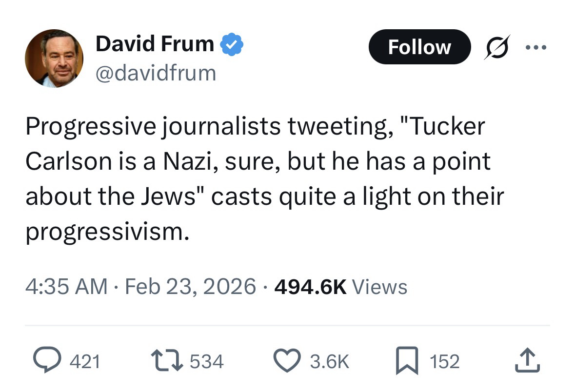
Task: Click the David Frum display name
Action: [x=155, y=44]
